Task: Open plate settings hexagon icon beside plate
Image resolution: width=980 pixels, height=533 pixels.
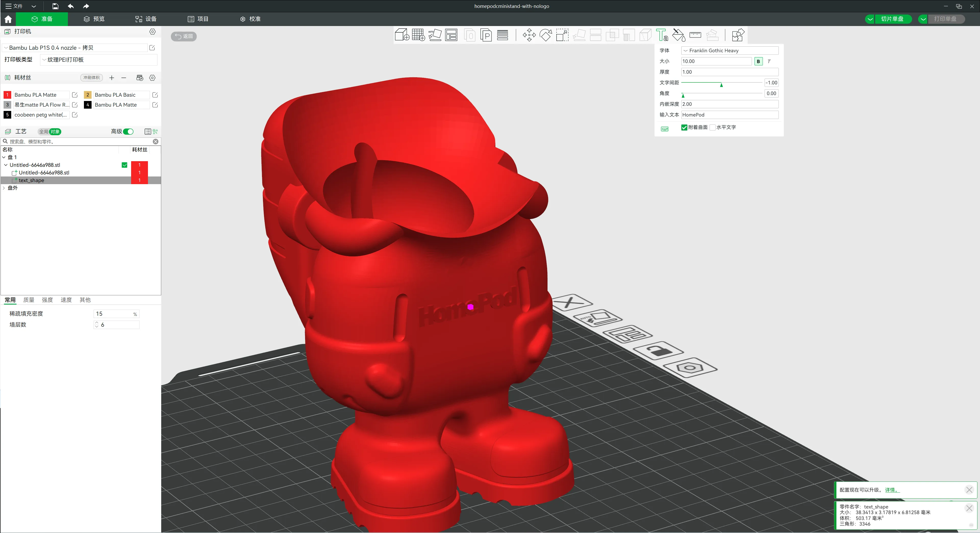Action: [690, 367]
